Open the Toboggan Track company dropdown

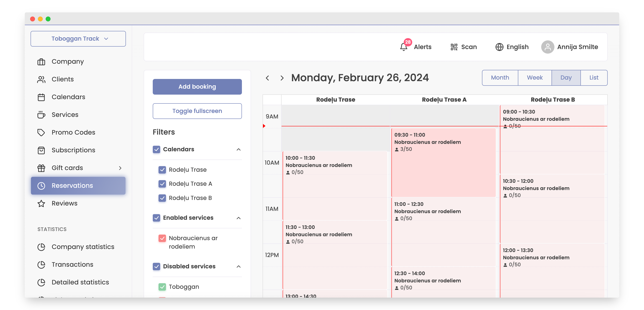[78, 39]
